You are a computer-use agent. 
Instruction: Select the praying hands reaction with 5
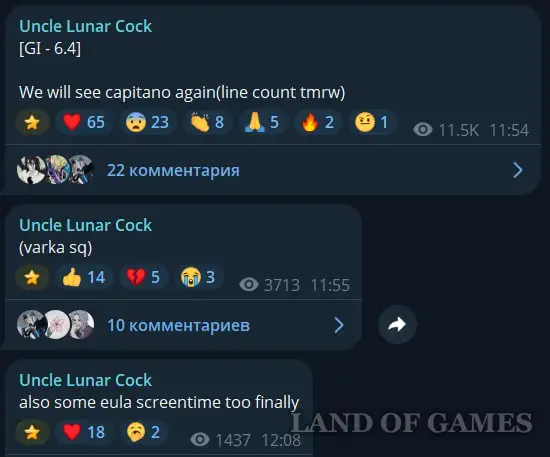[262, 122]
